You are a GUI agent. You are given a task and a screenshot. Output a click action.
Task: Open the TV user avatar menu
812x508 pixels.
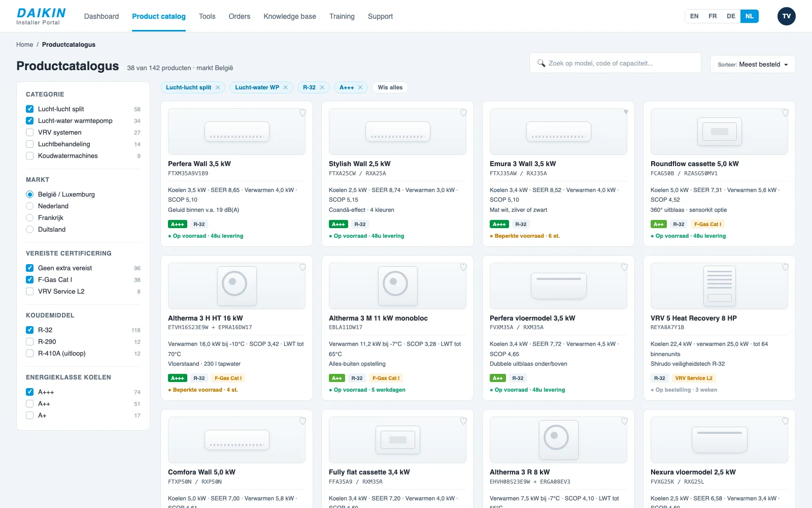[x=787, y=16]
